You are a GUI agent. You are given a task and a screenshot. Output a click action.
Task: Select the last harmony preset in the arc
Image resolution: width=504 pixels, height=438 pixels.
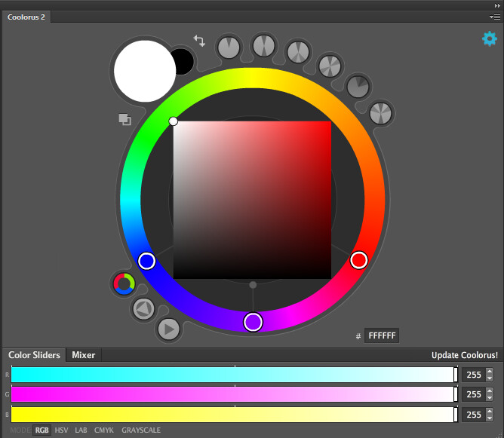pos(382,113)
